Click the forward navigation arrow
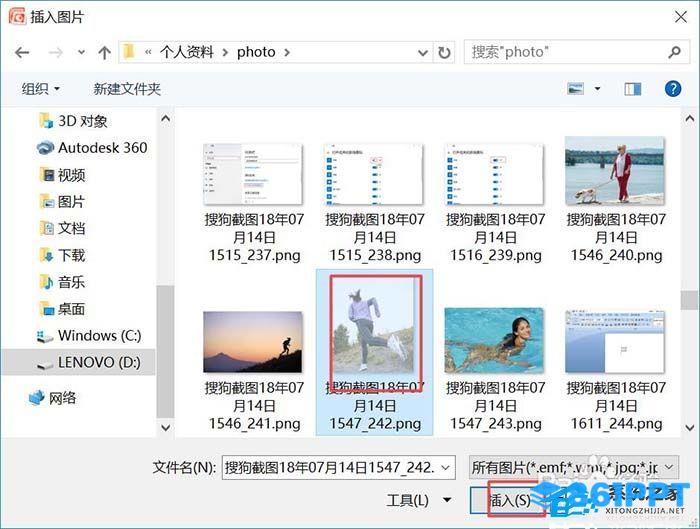The height and width of the screenshot is (529, 700). pos(55,53)
